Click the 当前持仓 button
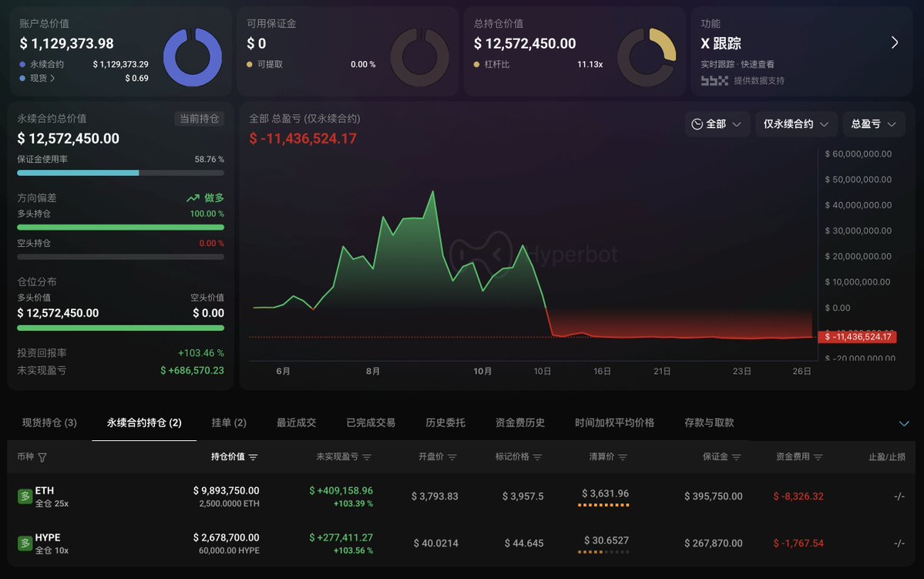 click(199, 119)
